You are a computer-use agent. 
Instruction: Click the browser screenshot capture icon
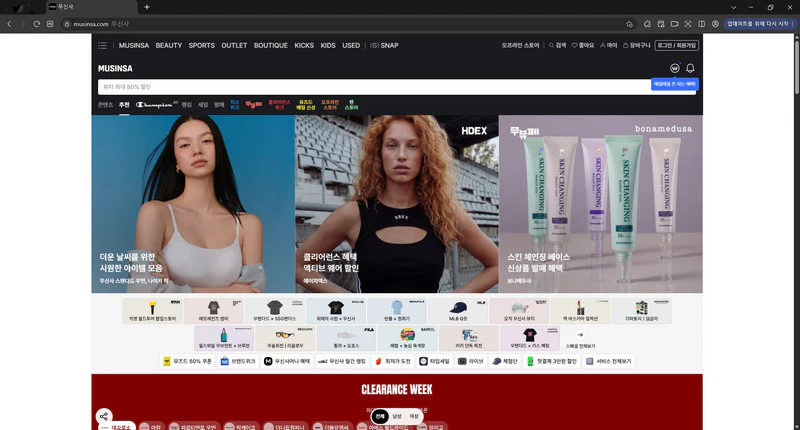pyautogui.click(x=688, y=24)
